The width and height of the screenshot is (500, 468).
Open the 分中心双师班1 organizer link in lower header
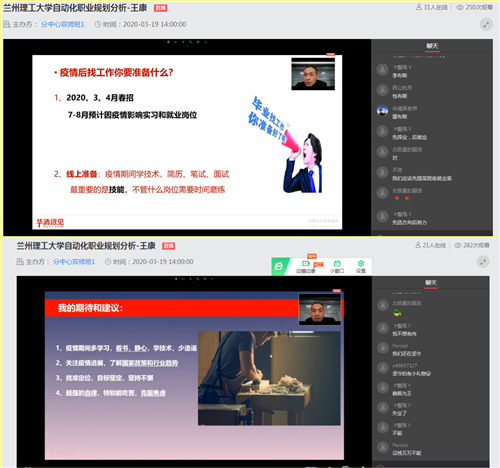pyautogui.click(x=74, y=262)
